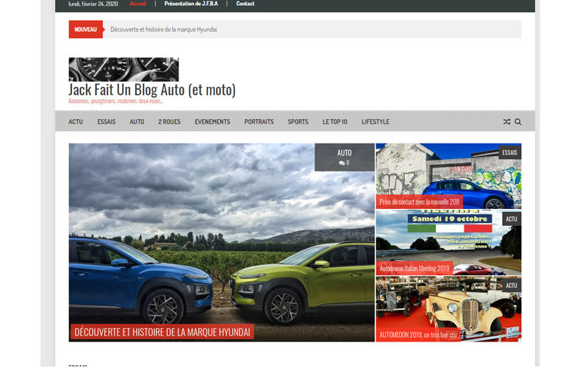Click tagline Anciennes, youngtimers, modernes, deux-roues
This screenshot has width=588, height=368.
pyautogui.click(x=116, y=101)
